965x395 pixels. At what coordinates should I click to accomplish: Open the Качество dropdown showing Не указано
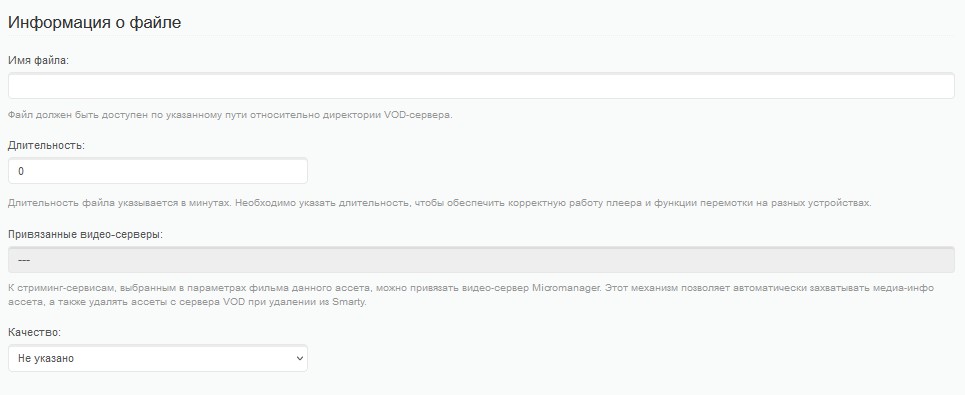tap(158, 358)
